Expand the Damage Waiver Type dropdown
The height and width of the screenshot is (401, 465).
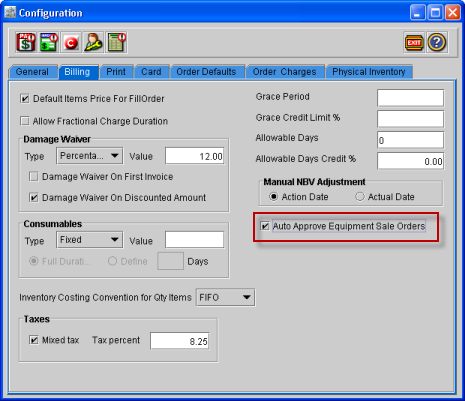click(x=90, y=156)
